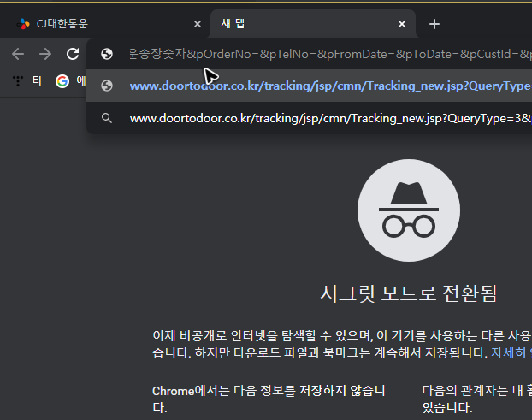Click the incognito hat and glasses icon
Image resolution: width=532 pixels, height=420 pixels.
409,210
